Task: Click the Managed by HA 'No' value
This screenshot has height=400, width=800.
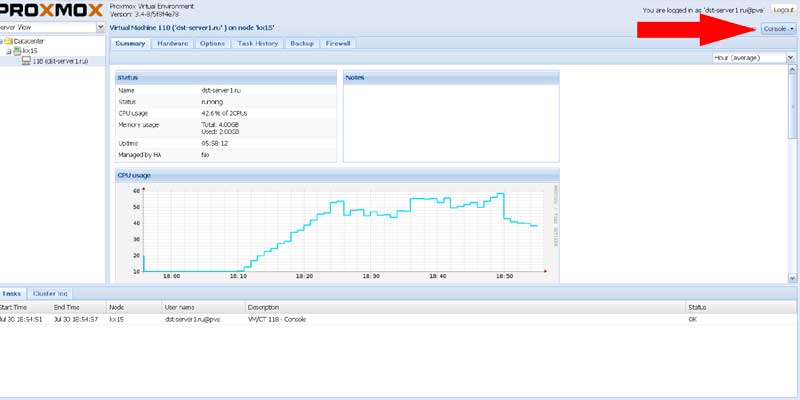Action: (205, 155)
